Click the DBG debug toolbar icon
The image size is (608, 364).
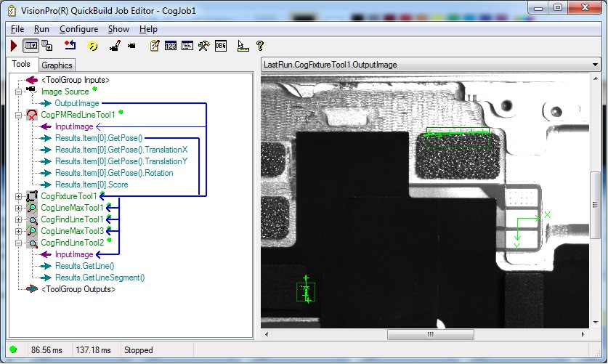tap(222, 46)
